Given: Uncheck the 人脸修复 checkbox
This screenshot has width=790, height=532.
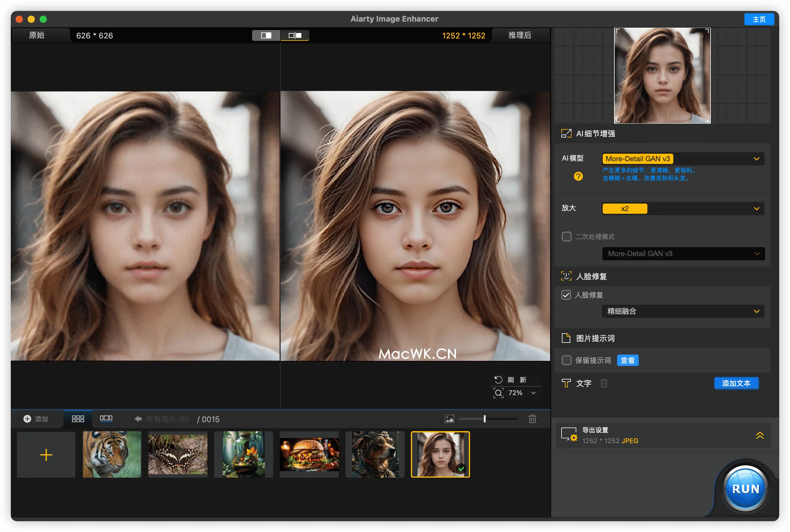Looking at the screenshot, I should point(566,295).
